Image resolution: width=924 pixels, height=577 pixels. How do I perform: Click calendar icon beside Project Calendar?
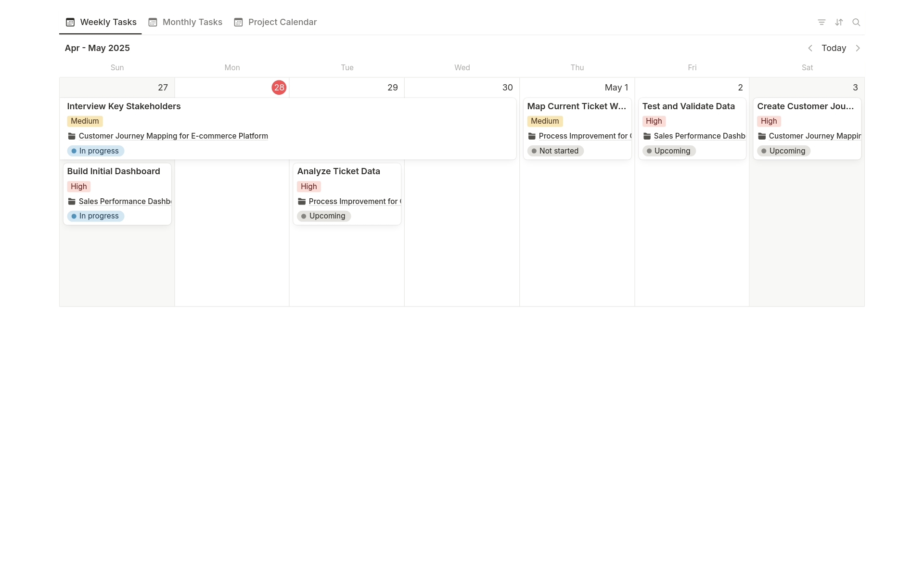[x=238, y=22]
